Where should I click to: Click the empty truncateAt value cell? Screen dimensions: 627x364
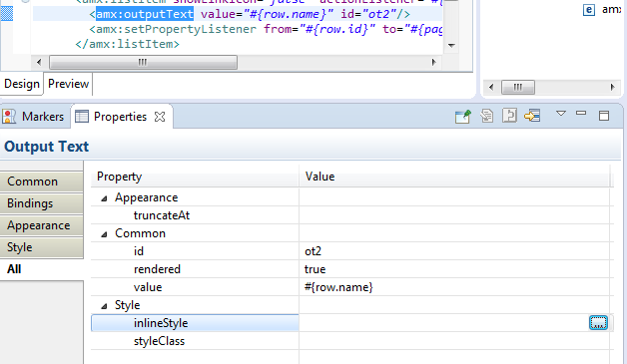454,215
